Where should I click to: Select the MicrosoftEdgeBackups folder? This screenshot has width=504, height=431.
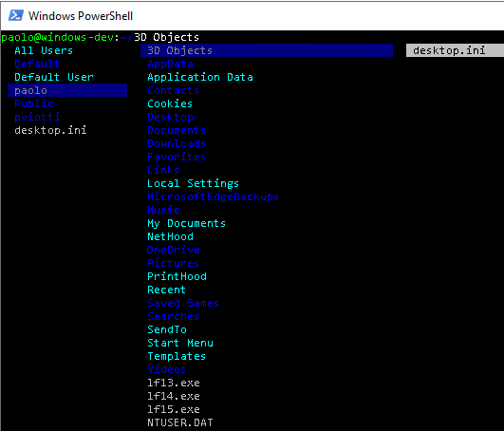coord(214,197)
